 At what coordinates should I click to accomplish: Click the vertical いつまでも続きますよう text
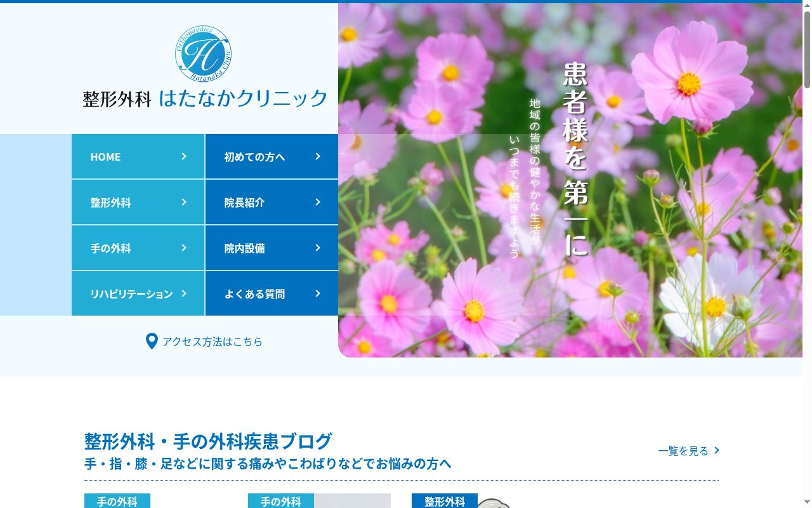click(x=514, y=196)
